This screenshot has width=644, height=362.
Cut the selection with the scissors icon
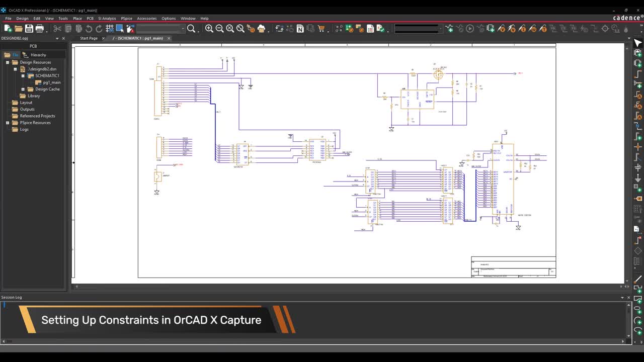57,29
